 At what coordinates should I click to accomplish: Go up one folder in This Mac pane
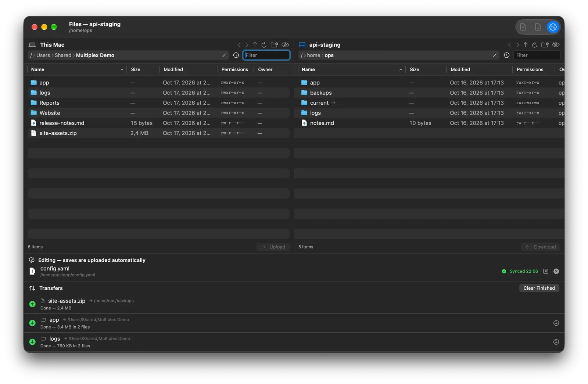click(255, 45)
